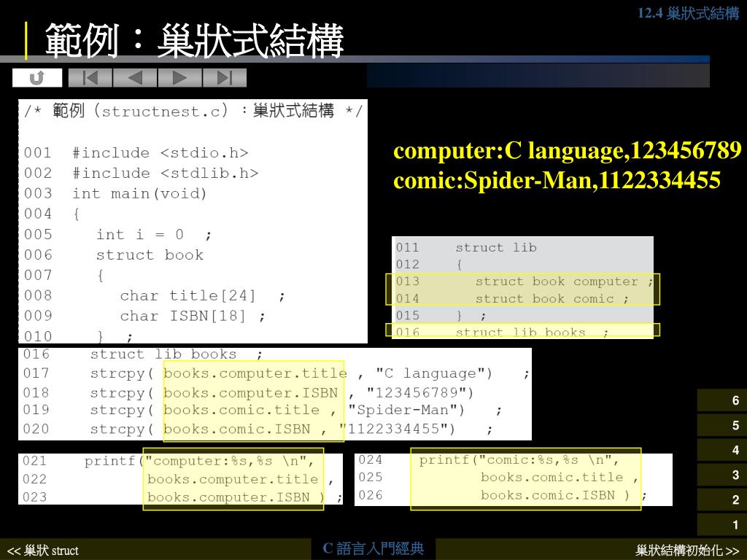Viewport: 747px width, 560px height.
Task: Open previous topic link '<< 巢狀 struct'
Action: (43, 551)
